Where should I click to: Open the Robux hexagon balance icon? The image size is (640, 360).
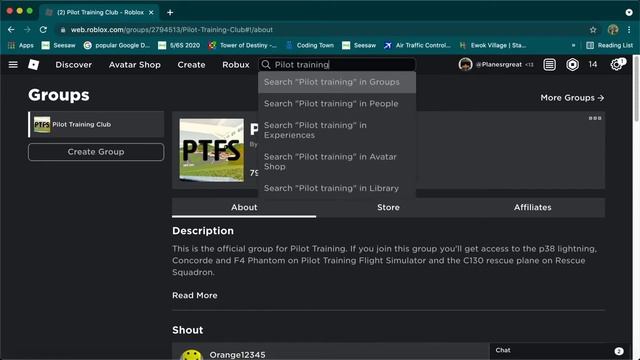pyautogui.click(x=572, y=64)
